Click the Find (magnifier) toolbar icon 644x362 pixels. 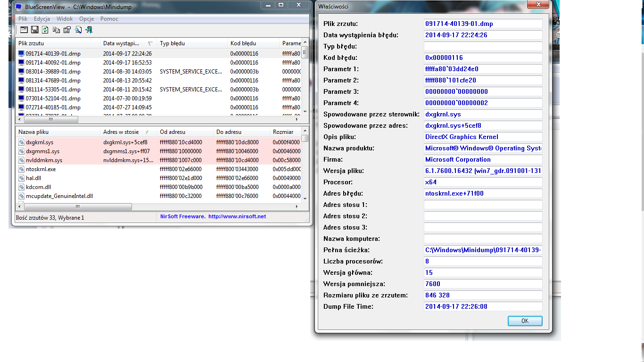click(78, 30)
